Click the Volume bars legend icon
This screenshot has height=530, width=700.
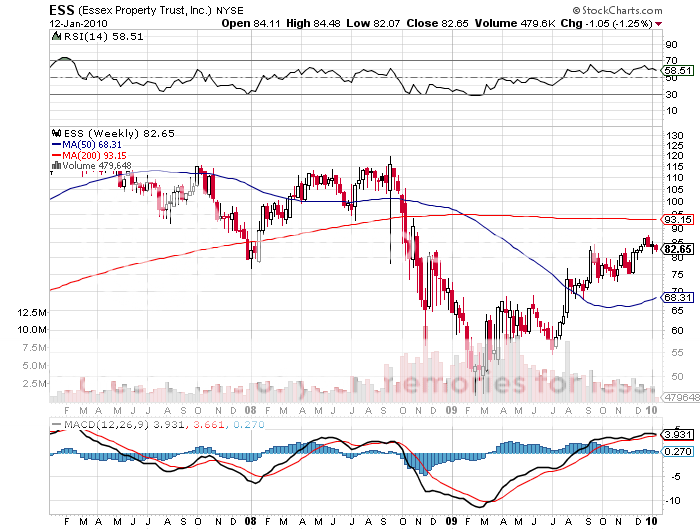click(x=55, y=165)
